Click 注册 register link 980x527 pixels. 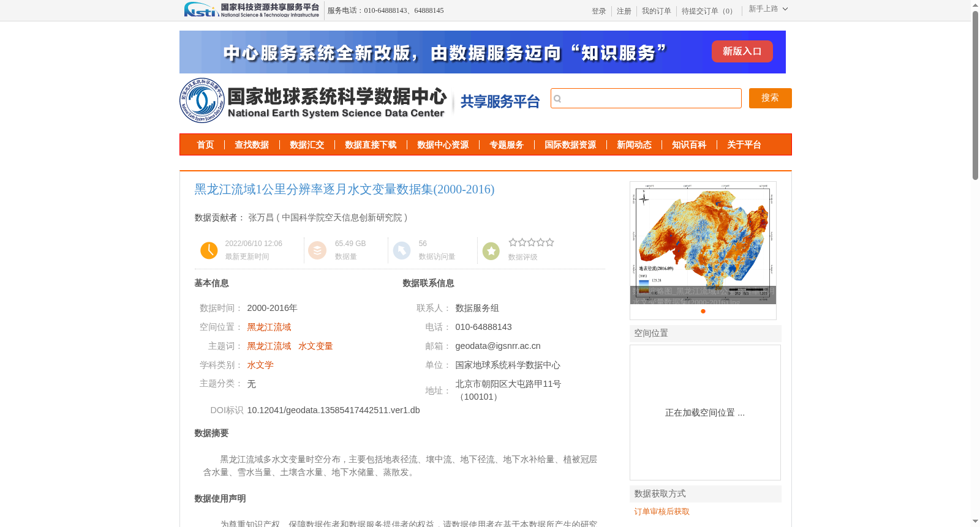click(x=624, y=11)
